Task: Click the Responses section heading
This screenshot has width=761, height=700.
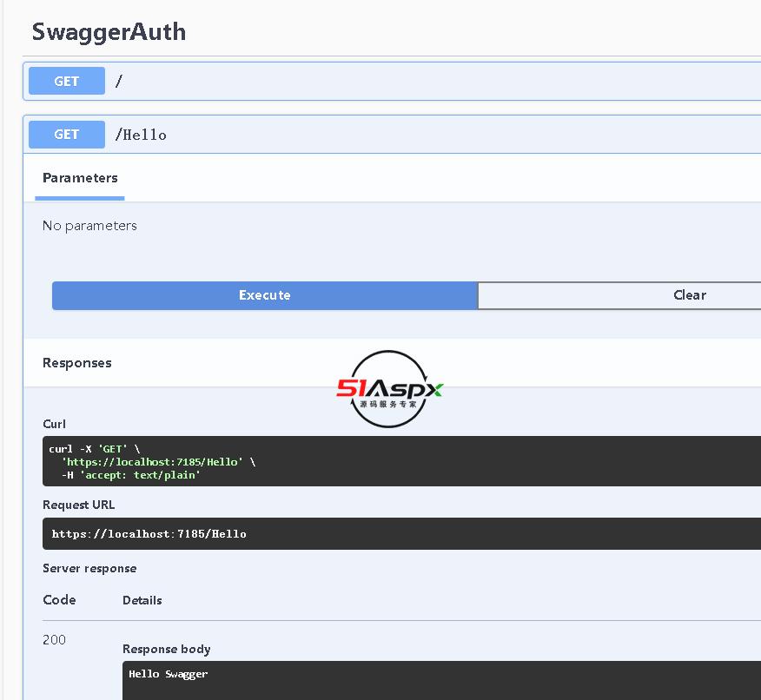Action: tap(77, 363)
